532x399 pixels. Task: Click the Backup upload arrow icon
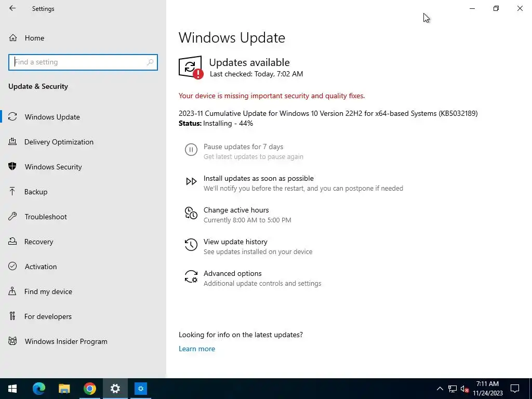(x=12, y=191)
